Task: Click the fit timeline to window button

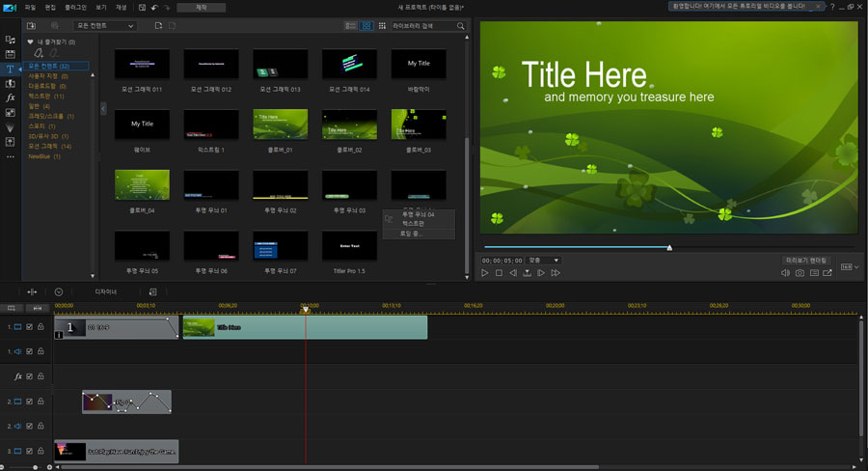Action: [38, 308]
